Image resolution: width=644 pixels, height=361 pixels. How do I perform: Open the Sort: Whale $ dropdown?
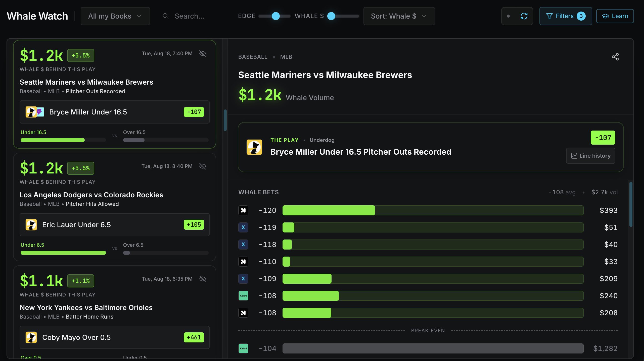[399, 16]
